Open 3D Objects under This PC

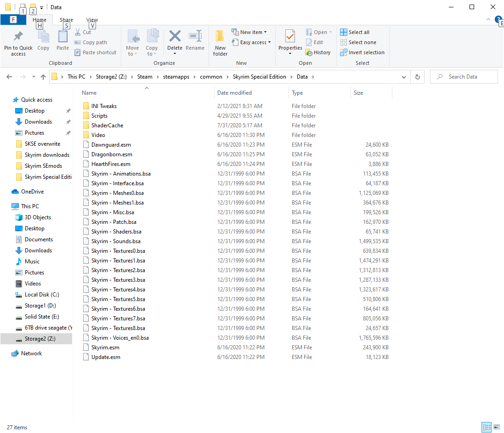point(33,217)
